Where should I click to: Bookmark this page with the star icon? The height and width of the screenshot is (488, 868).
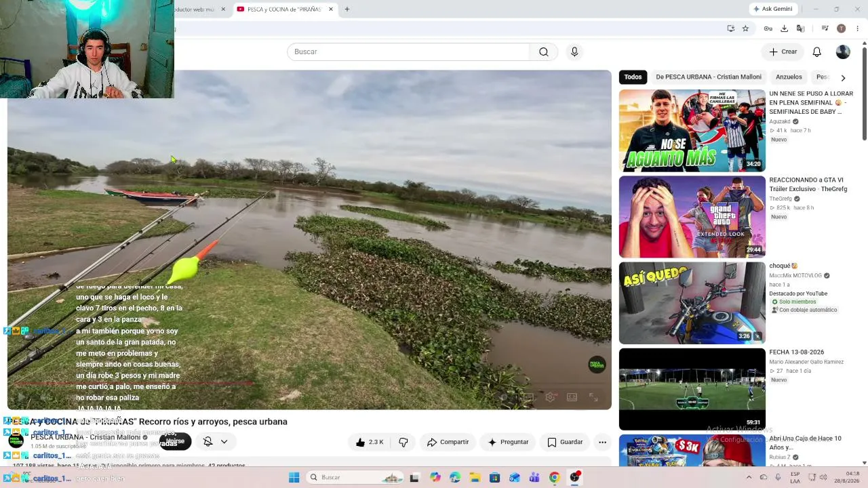coord(745,28)
